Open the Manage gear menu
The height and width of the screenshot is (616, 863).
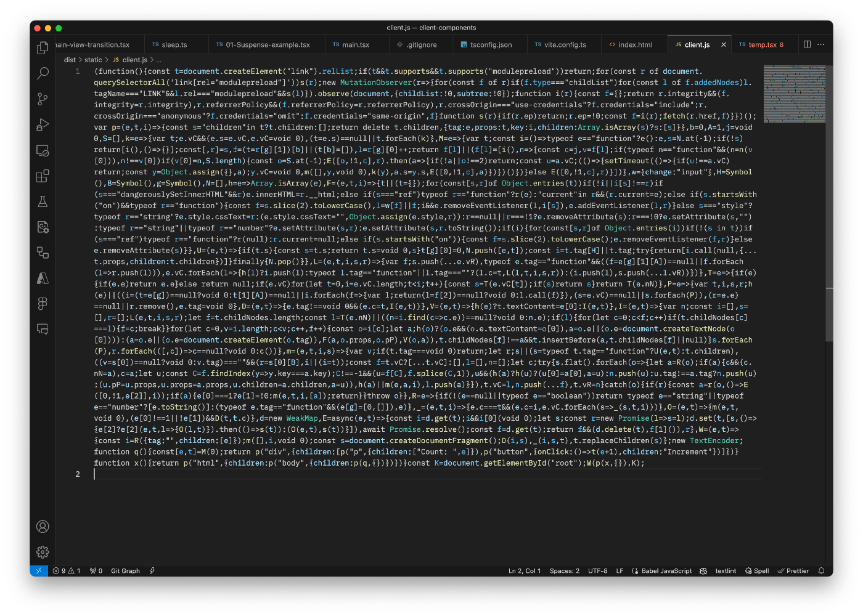(43, 552)
